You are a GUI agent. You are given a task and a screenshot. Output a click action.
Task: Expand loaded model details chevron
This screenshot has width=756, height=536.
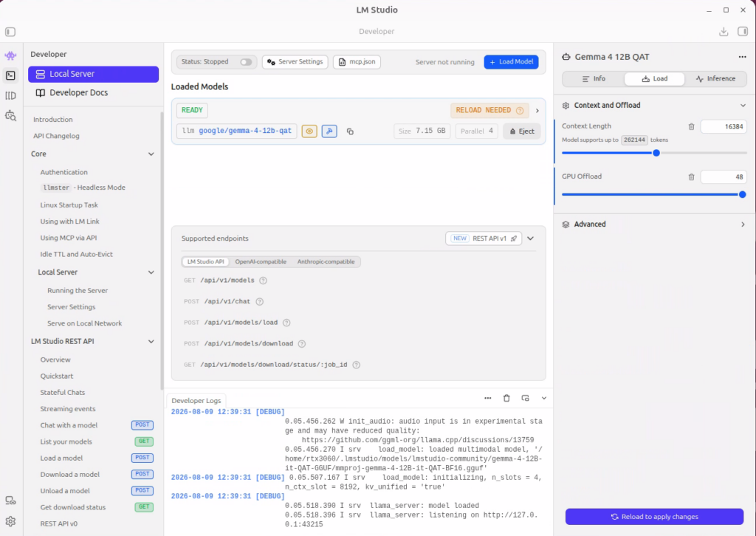537,111
